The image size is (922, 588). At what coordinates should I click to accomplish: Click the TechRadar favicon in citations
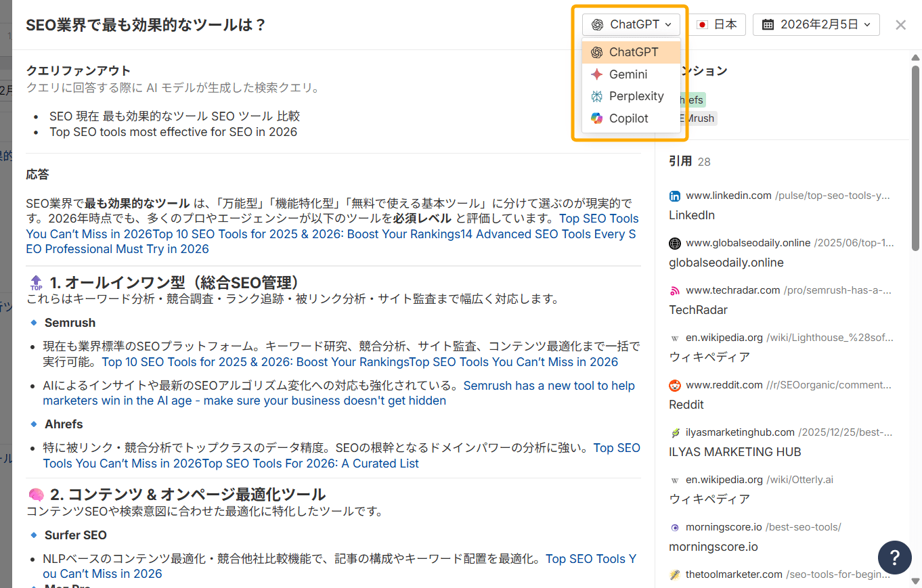click(x=674, y=290)
